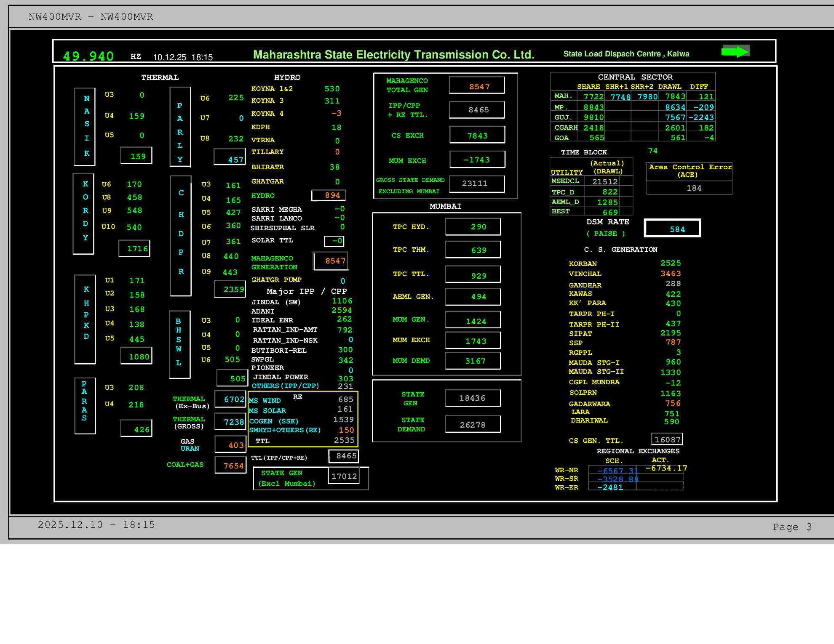This screenshot has width=834, height=644.
Task: Click the MAH. SHARE cell 7722
Action: point(592,97)
